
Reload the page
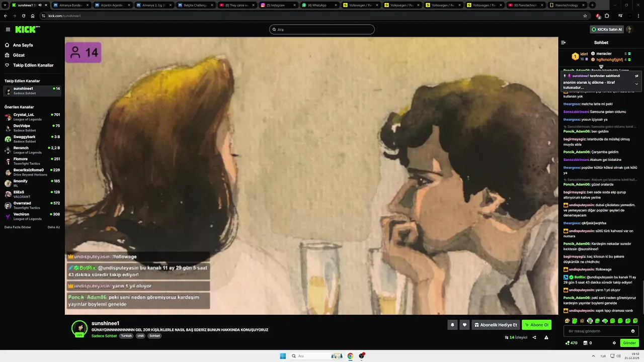[23, 16]
